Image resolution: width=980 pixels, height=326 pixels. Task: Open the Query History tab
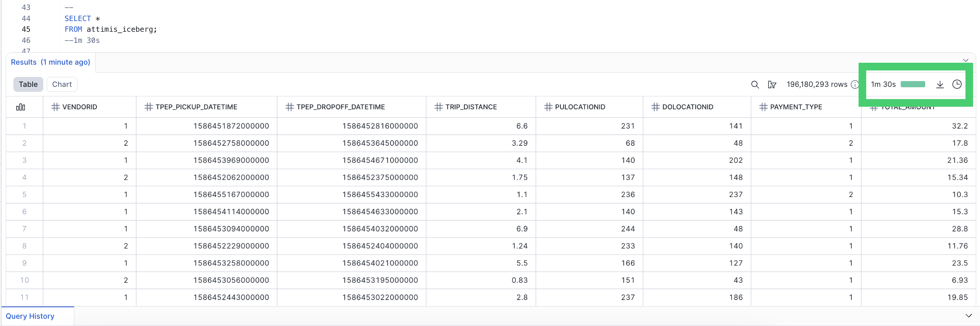[30, 316]
